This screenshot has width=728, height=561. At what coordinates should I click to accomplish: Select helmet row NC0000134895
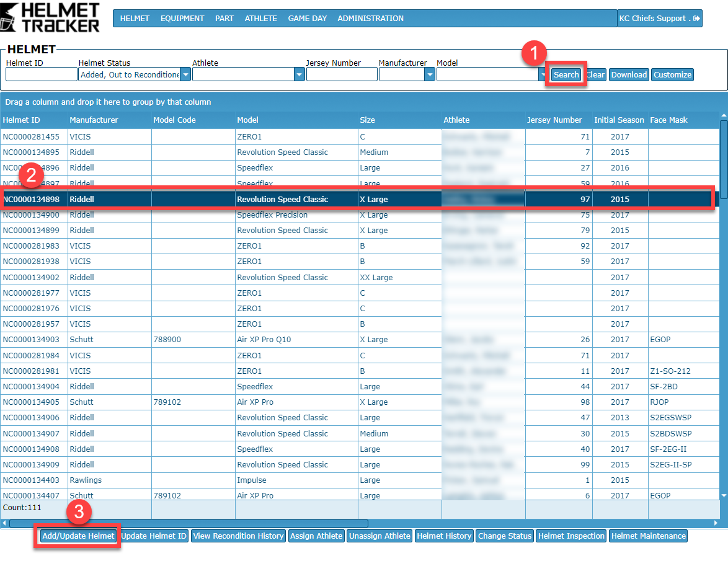(360, 152)
